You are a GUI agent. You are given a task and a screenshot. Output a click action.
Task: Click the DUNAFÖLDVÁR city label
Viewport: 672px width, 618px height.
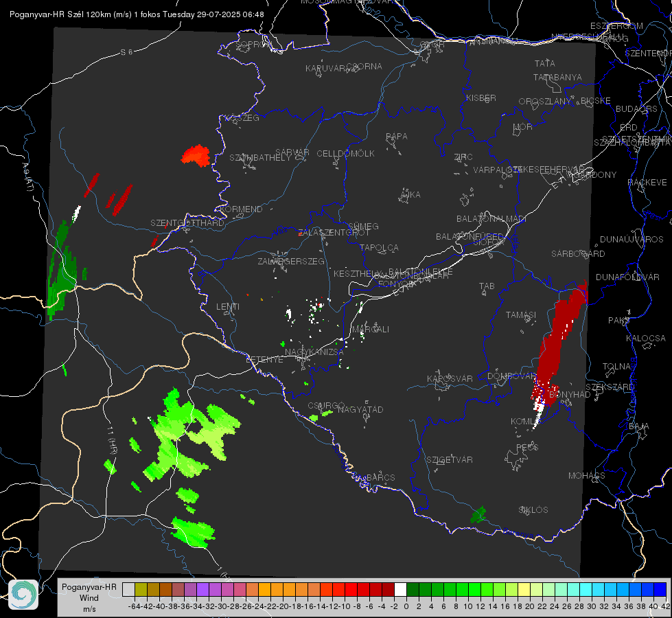point(627,277)
